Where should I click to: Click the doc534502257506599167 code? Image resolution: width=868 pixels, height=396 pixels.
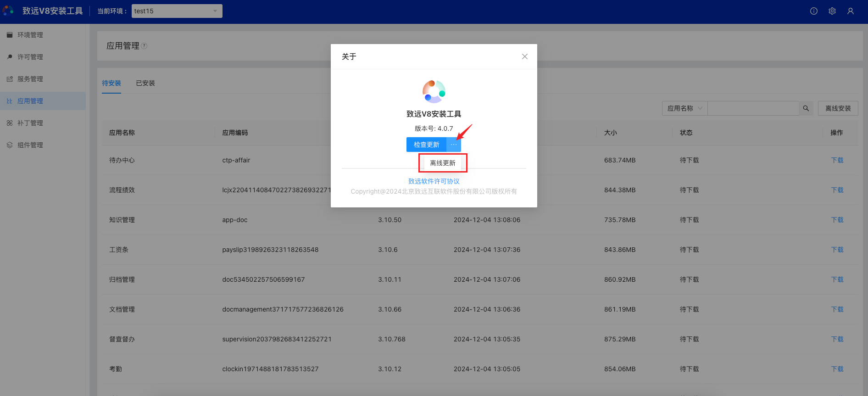click(x=263, y=279)
